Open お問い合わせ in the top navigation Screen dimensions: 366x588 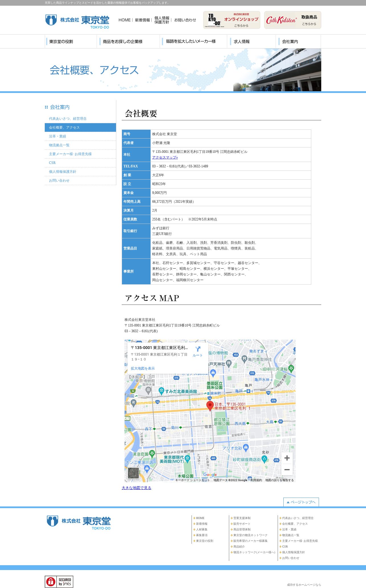point(185,20)
